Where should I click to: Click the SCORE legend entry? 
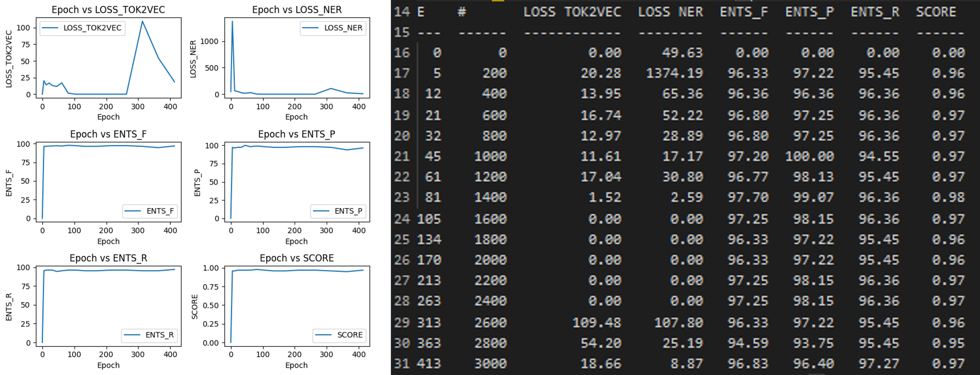(340, 335)
